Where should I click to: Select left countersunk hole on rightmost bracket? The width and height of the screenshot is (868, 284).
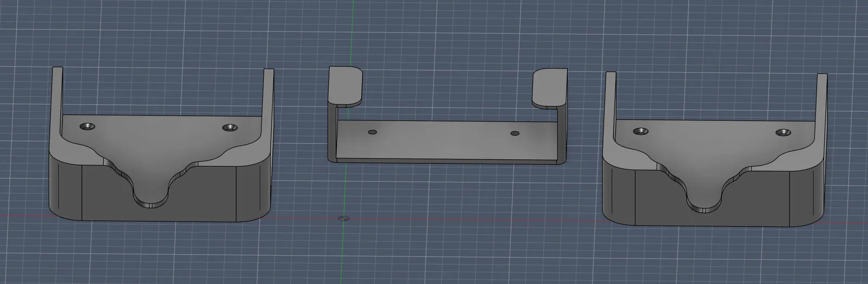coord(641,131)
